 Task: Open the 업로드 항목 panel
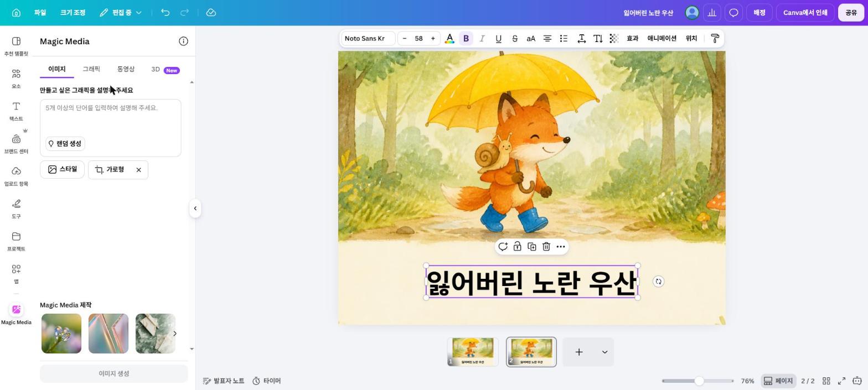(x=16, y=176)
